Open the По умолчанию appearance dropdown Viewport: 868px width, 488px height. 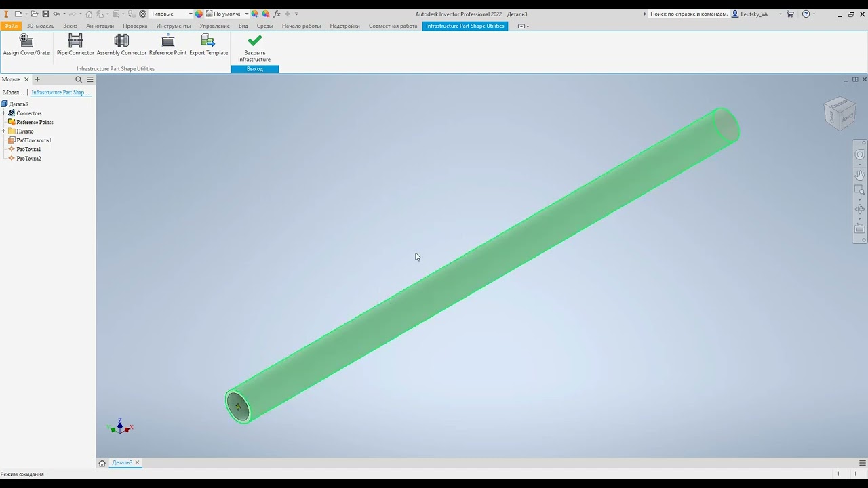point(226,14)
